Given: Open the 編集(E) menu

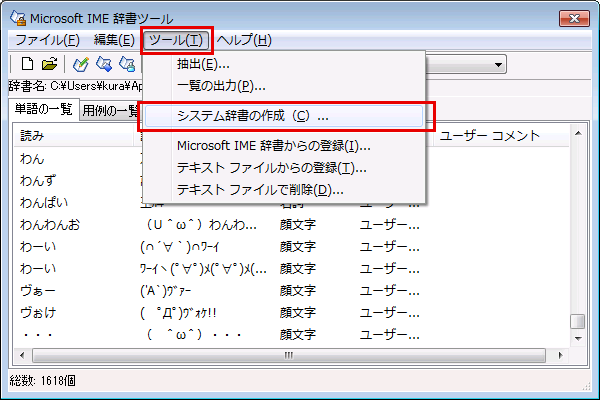Looking at the screenshot, I should 114,40.
